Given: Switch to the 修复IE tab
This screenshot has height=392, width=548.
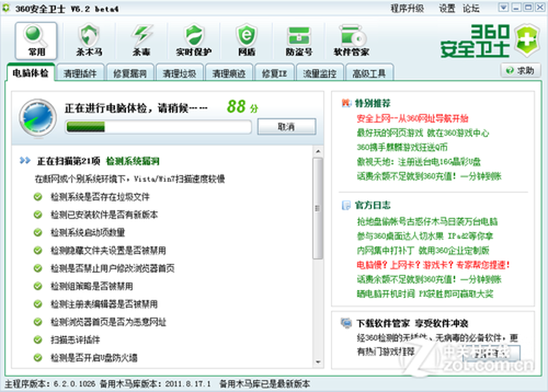Looking at the screenshot, I should [x=275, y=73].
